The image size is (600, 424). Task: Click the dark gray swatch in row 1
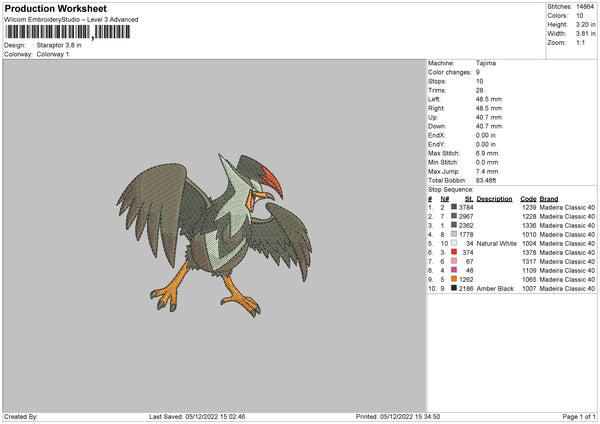coord(454,207)
